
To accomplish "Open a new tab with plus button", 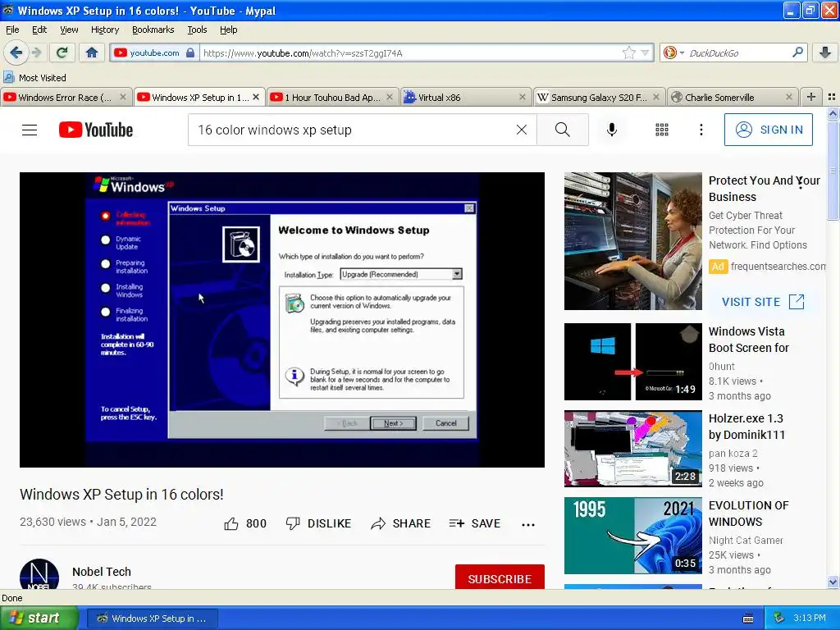I will point(811,97).
